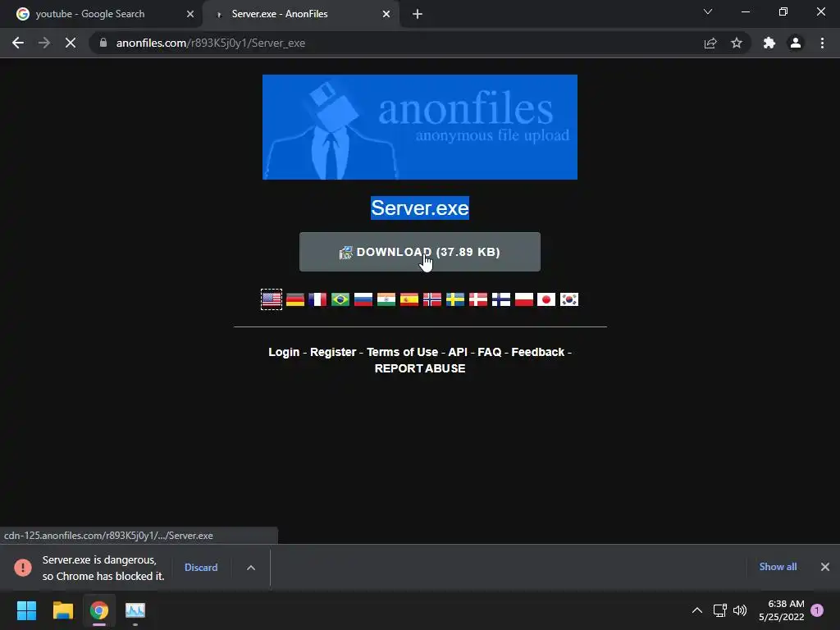Open the Feedback link
840x630 pixels.
(538, 352)
